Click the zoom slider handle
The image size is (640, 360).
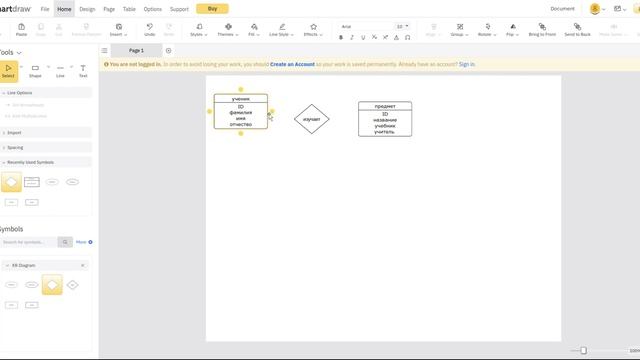coord(584,350)
